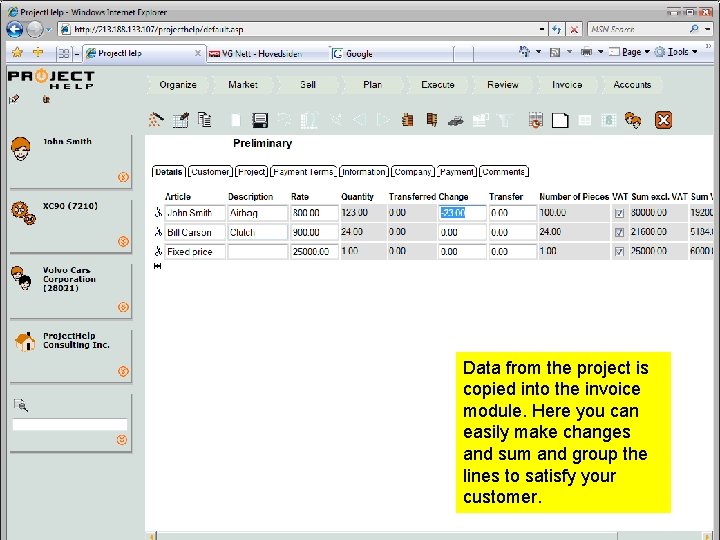
Task: Click the Payment tab
Action: tap(457, 172)
